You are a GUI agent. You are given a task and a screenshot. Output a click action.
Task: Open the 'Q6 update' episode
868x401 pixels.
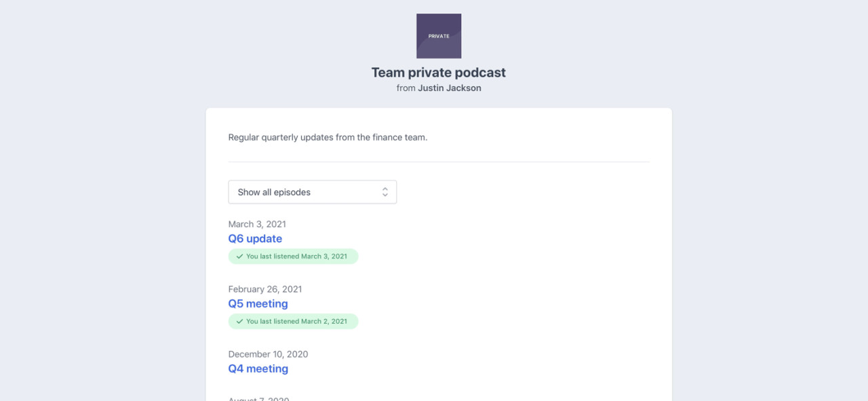[255, 238]
